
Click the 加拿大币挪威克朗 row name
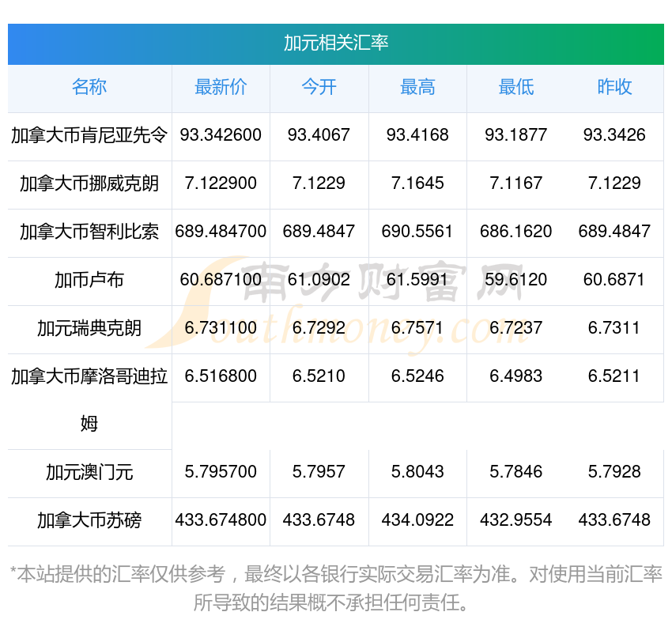(89, 184)
